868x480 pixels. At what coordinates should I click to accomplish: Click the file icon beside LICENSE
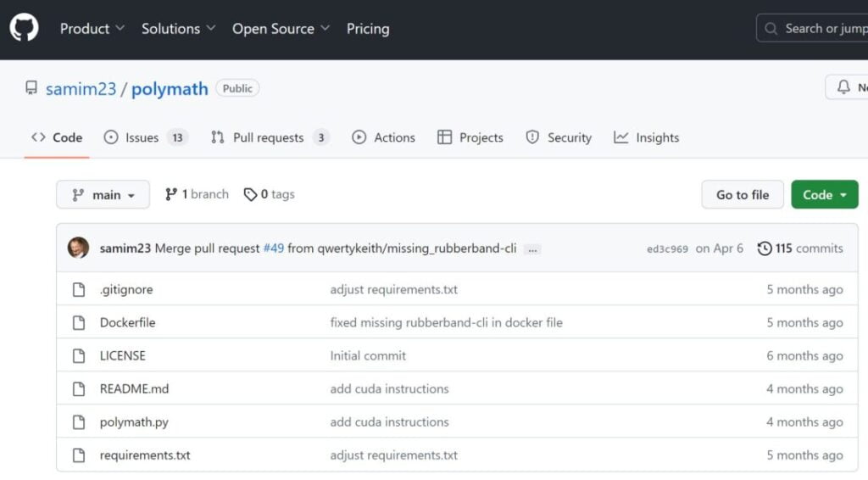coord(79,355)
